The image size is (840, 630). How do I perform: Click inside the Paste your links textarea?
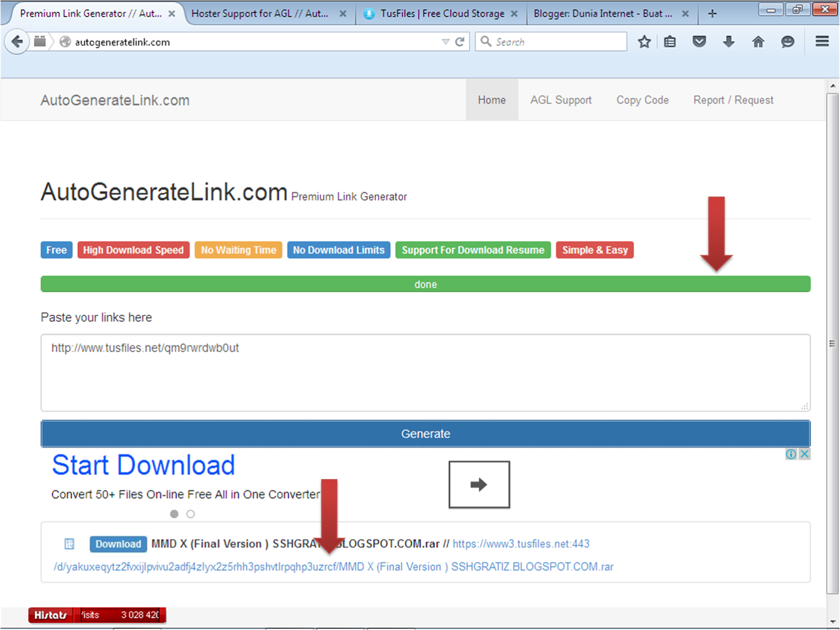426,373
